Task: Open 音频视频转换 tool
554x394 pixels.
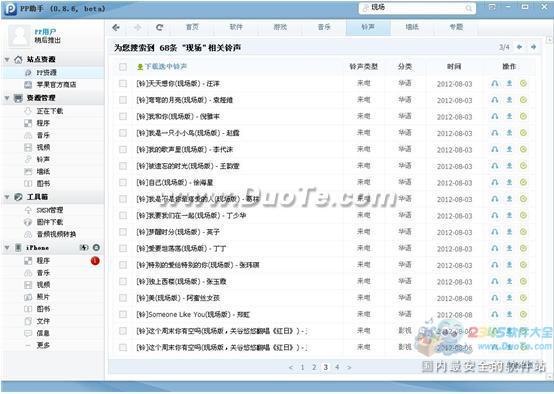Action: click(x=53, y=234)
